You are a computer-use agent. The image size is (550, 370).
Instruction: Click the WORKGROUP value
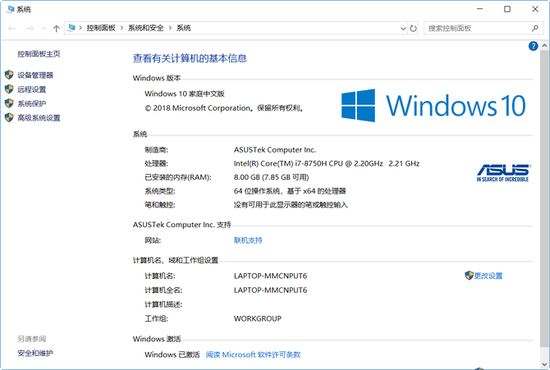[x=257, y=319]
